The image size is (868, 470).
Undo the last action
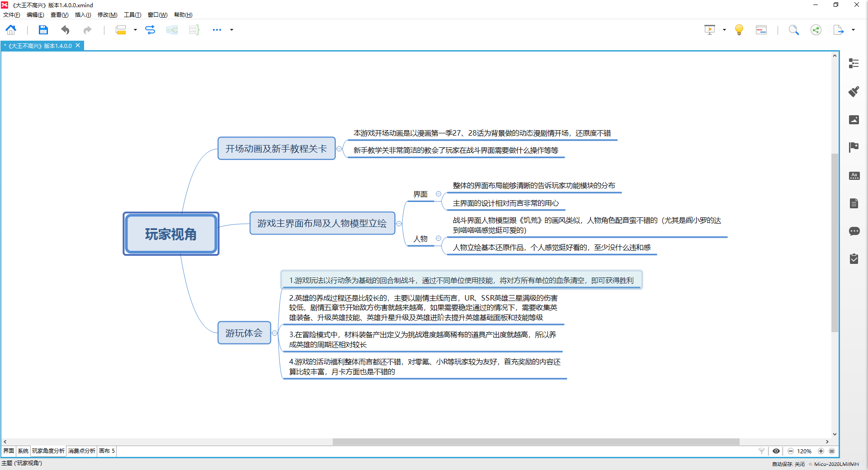(66, 30)
